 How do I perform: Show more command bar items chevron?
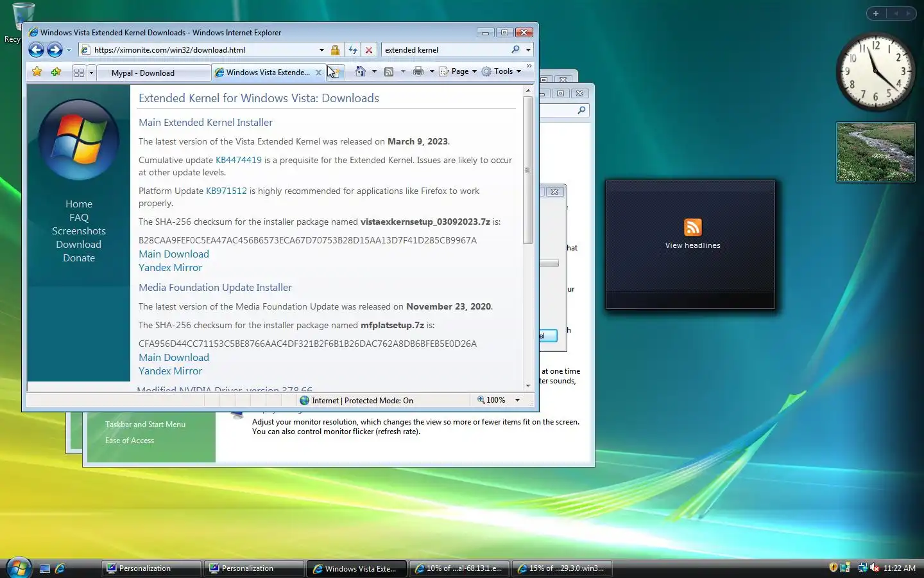tap(529, 66)
